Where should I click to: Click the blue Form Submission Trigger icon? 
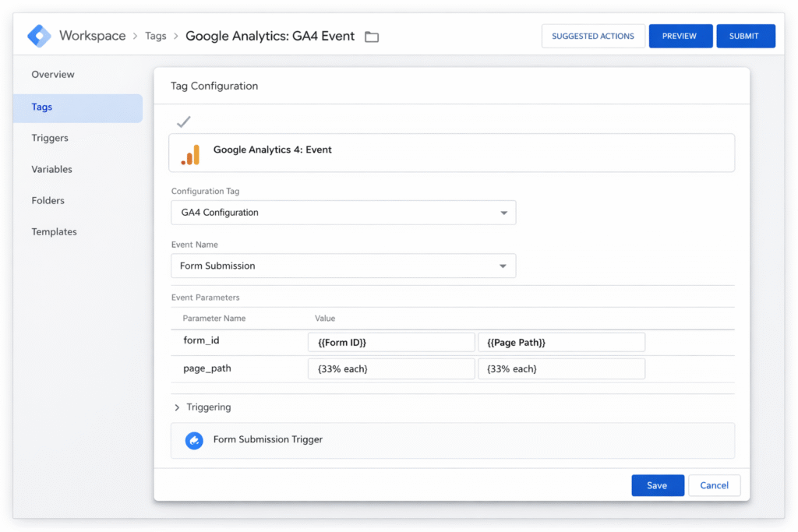(x=194, y=439)
